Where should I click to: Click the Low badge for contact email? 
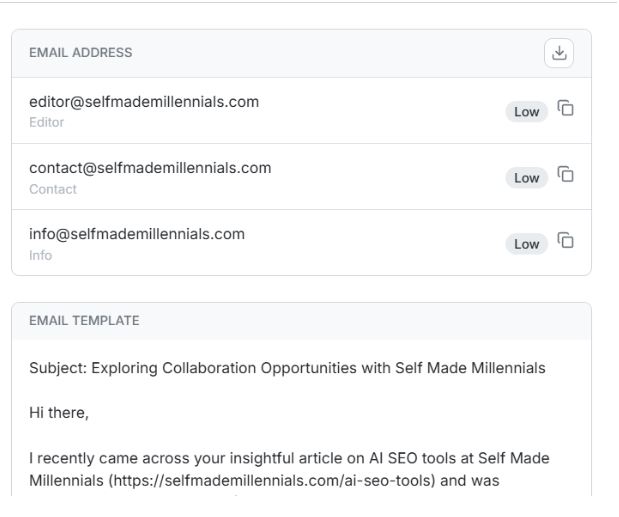526,177
